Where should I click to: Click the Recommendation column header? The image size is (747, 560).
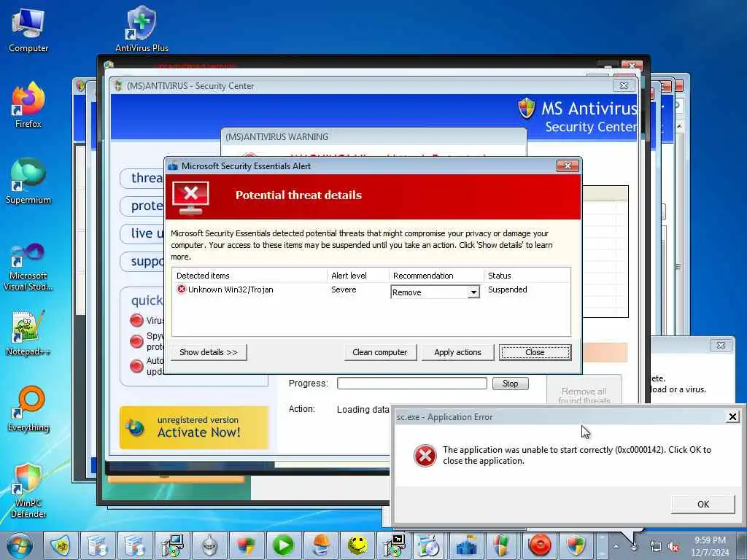pyautogui.click(x=436, y=275)
